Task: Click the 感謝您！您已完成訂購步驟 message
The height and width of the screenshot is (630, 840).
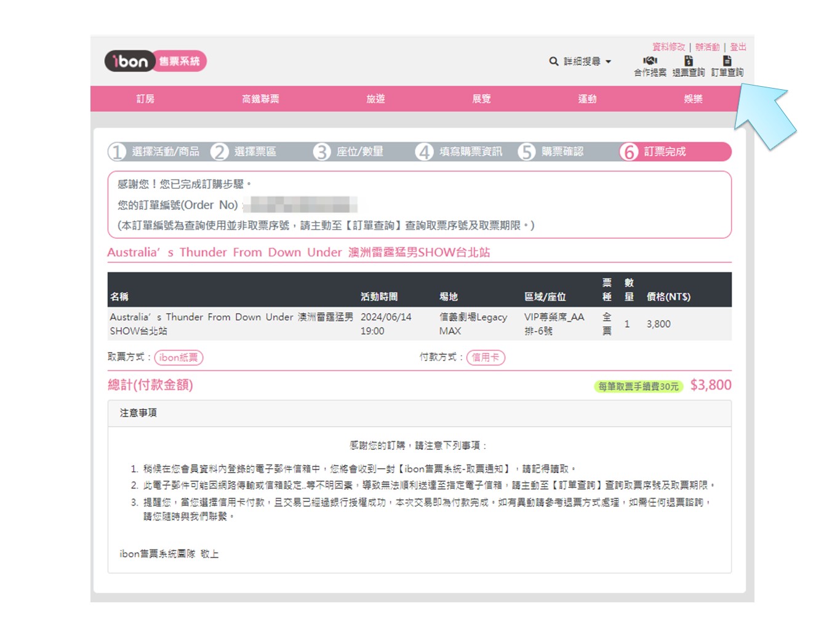Action: pyautogui.click(x=184, y=184)
